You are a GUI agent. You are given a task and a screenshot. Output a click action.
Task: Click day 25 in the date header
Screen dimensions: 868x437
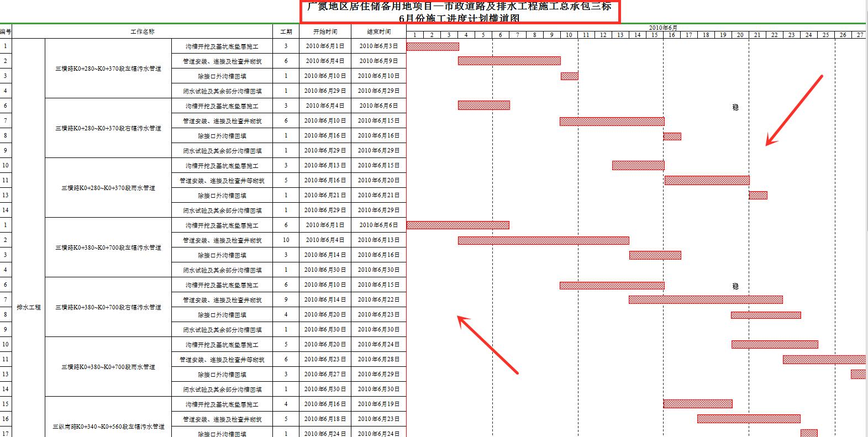tap(826, 35)
